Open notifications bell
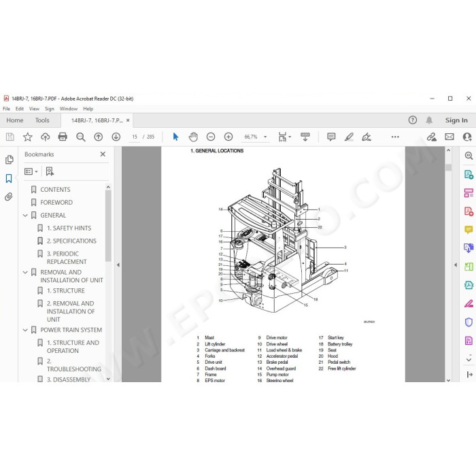The height and width of the screenshot is (476, 476). [x=429, y=120]
